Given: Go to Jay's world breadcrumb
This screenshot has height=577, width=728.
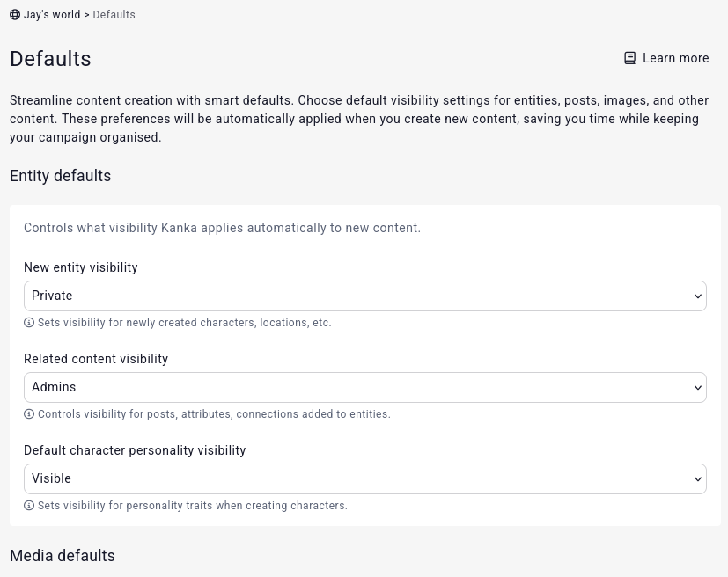Looking at the screenshot, I should [51, 15].
